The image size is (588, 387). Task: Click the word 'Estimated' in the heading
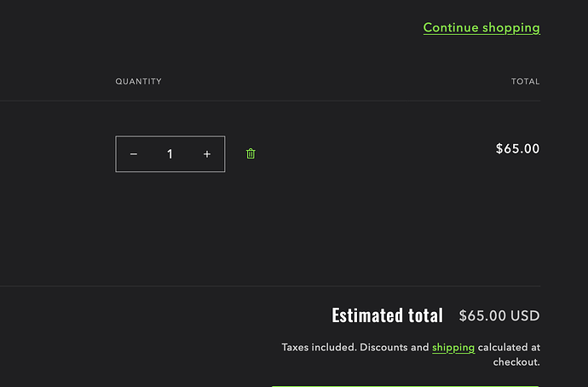(366, 315)
